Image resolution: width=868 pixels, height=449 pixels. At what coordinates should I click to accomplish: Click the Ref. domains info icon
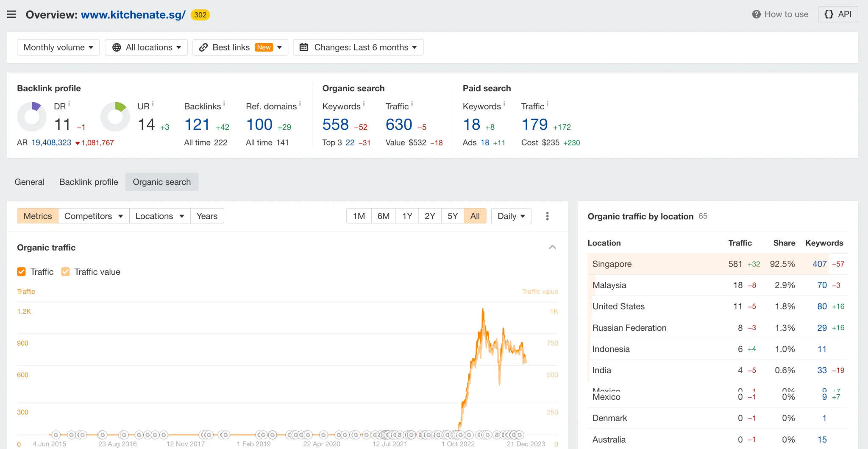[x=300, y=103]
